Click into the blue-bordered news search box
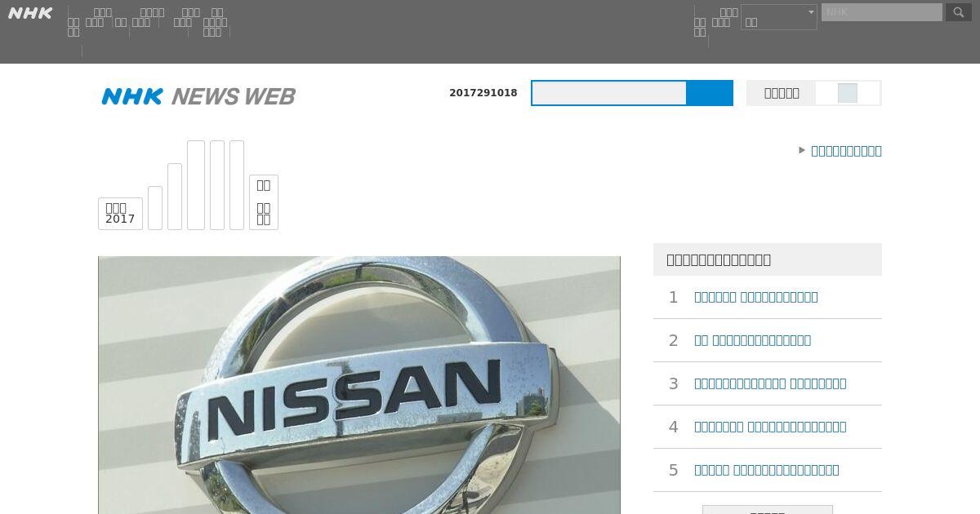 tap(609, 93)
